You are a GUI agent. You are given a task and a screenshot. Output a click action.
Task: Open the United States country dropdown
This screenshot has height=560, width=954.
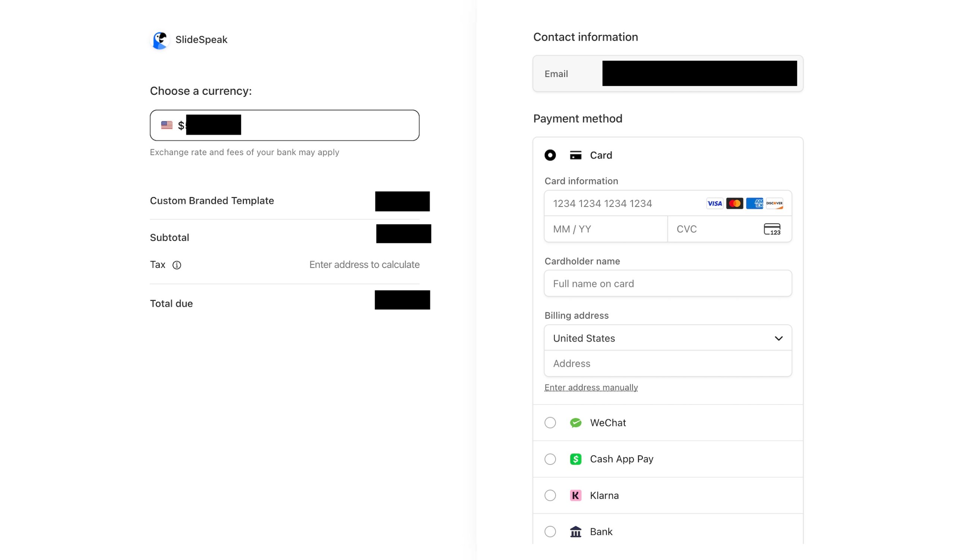[x=667, y=338]
